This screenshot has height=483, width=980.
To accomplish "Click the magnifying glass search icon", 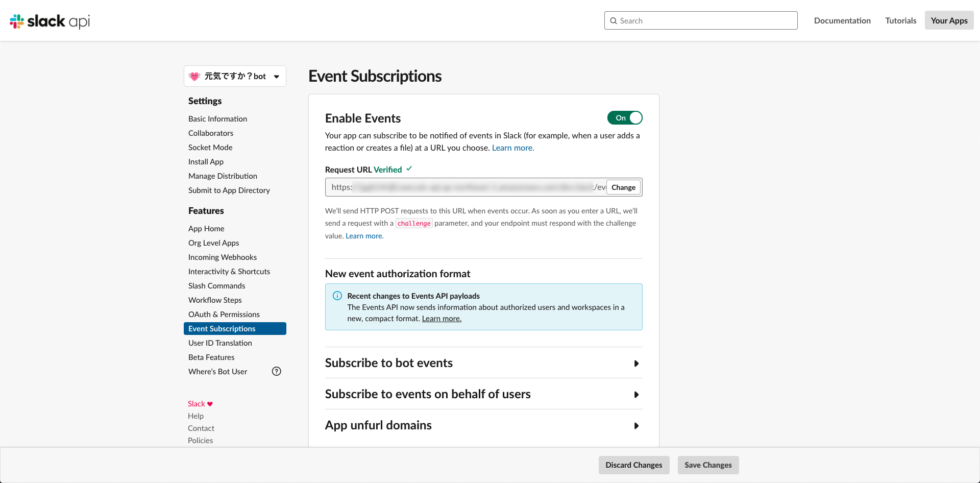I will [614, 20].
